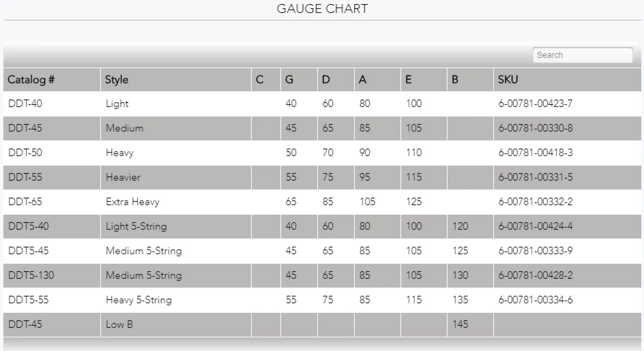Click SKU 6-00781-00424-4

tap(535, 226)
